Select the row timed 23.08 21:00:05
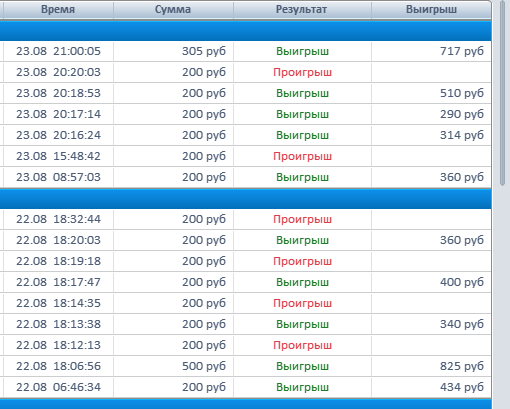This screenshot has width=510, height=409. (x=245, y=51)
